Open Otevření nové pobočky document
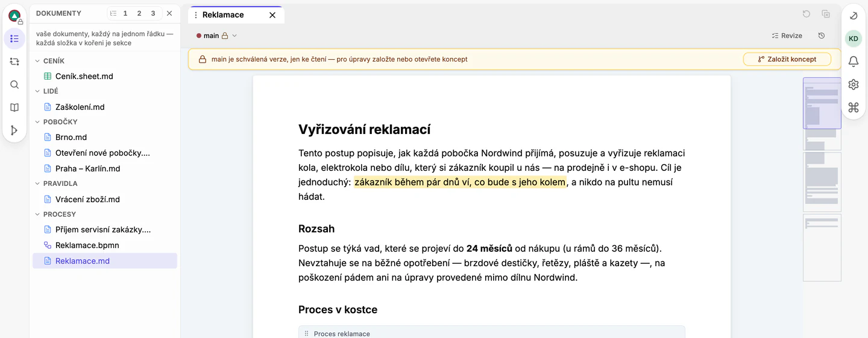Image resolution: width=868 pixels, height=338 pixels. point(105,153)
